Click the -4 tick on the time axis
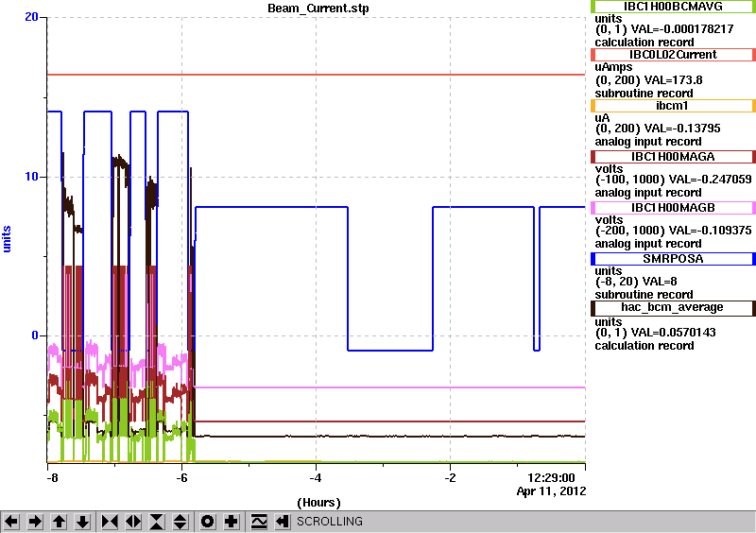This screenshot has width=756, height=533. [316, 478]
